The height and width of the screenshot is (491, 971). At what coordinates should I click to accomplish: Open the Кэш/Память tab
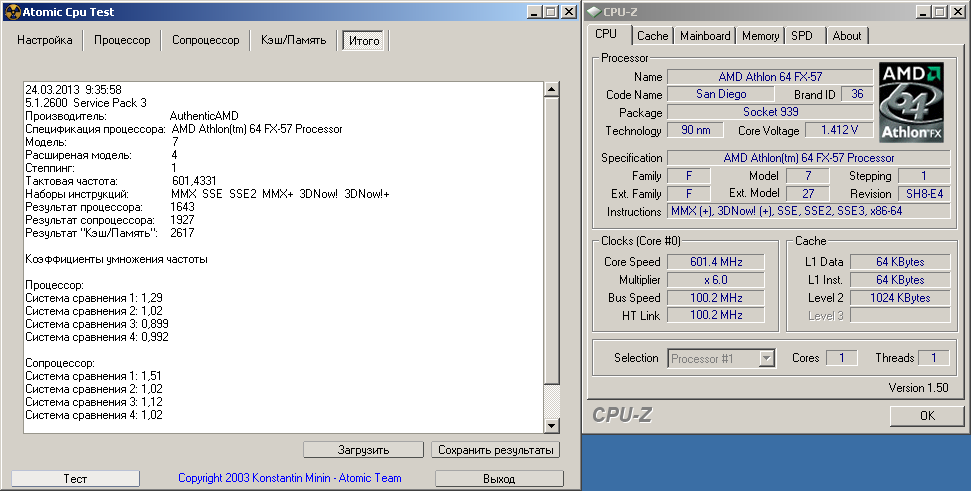click(294, 40)
